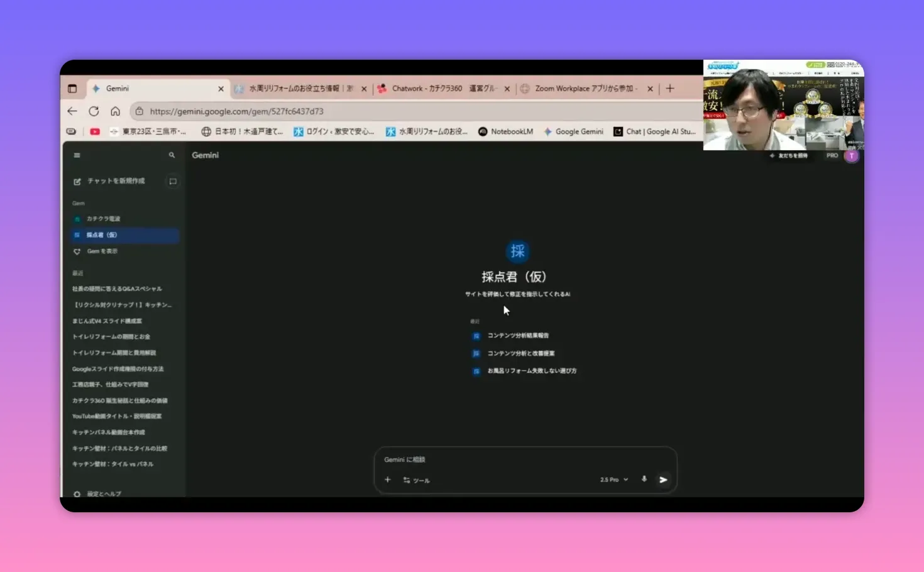Open Chrome's tab search dropdown
The image size is (924, 572).
tap(72, 89)
